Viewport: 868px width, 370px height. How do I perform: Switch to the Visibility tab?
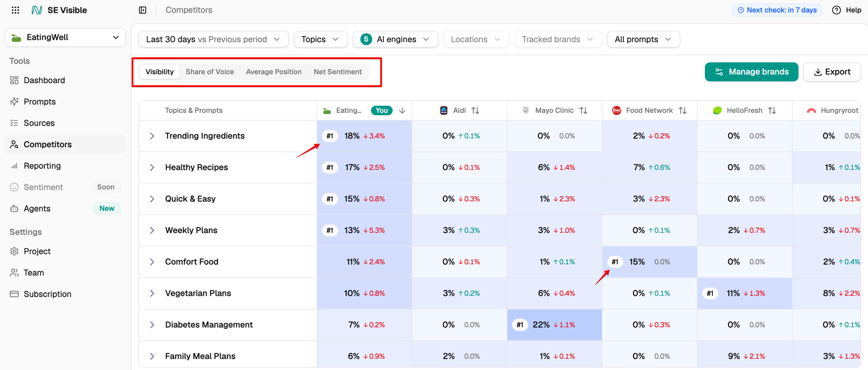click(x=159, y=72)
